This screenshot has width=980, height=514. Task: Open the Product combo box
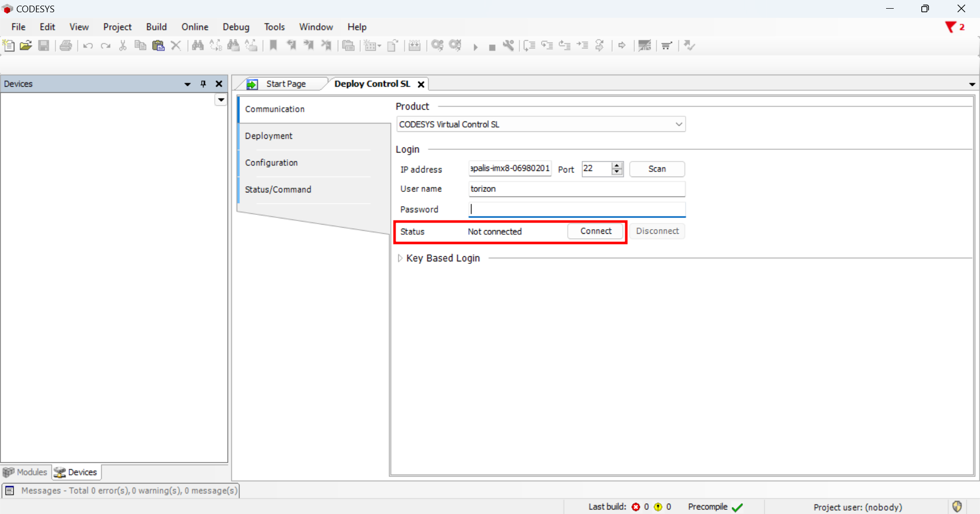pos(541,124)
